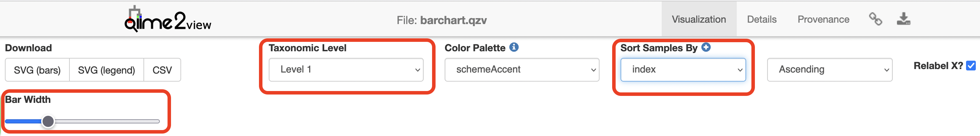Screen dimensions: 980x136
Task: Download the SVG (bars) file
Action: click(x=37, y=70)
